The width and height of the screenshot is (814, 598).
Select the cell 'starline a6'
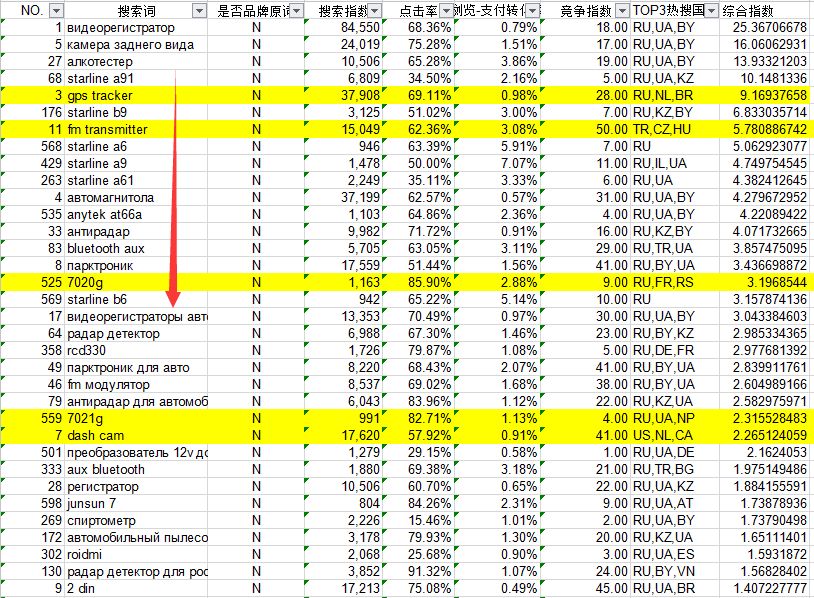[136, 147]
